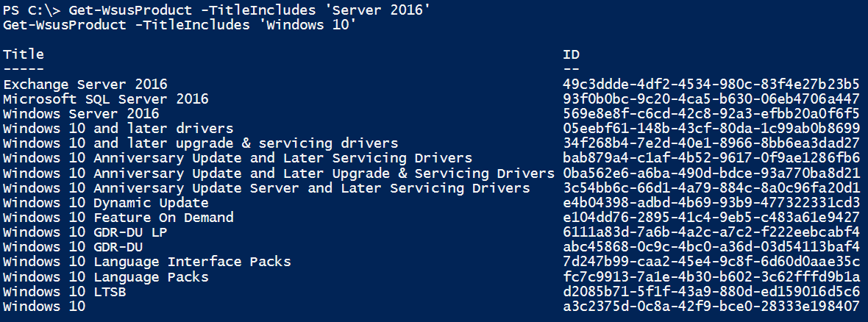Click the ID value starting with a3c2375d
The width and height of the screenshot is (868, 322).
711,306
